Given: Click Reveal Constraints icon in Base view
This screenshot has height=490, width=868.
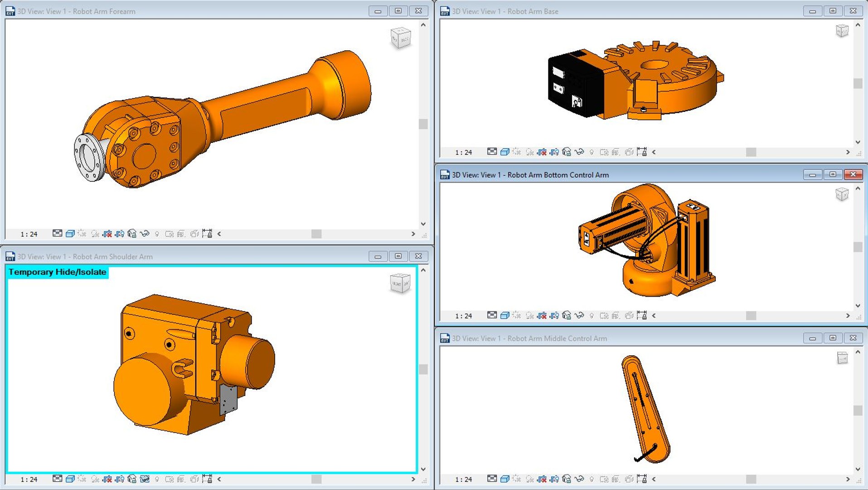Looking at the screenshot, I should (642, 152).
